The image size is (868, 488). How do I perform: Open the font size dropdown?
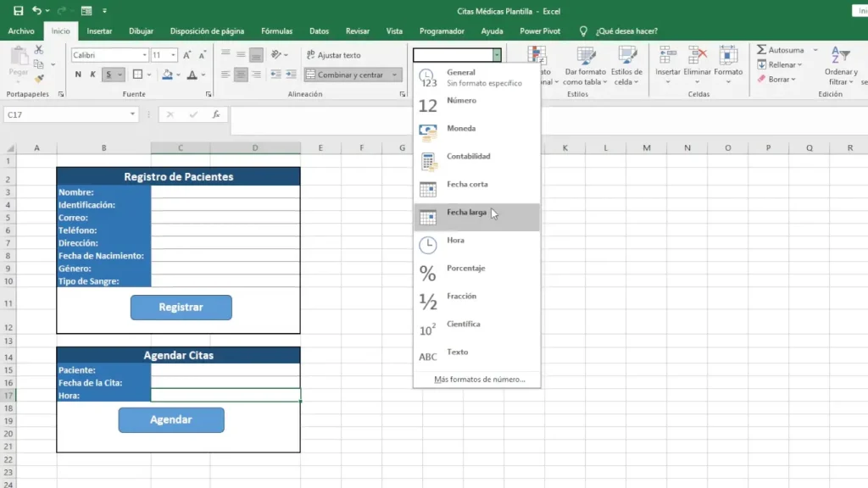point(173,55)
